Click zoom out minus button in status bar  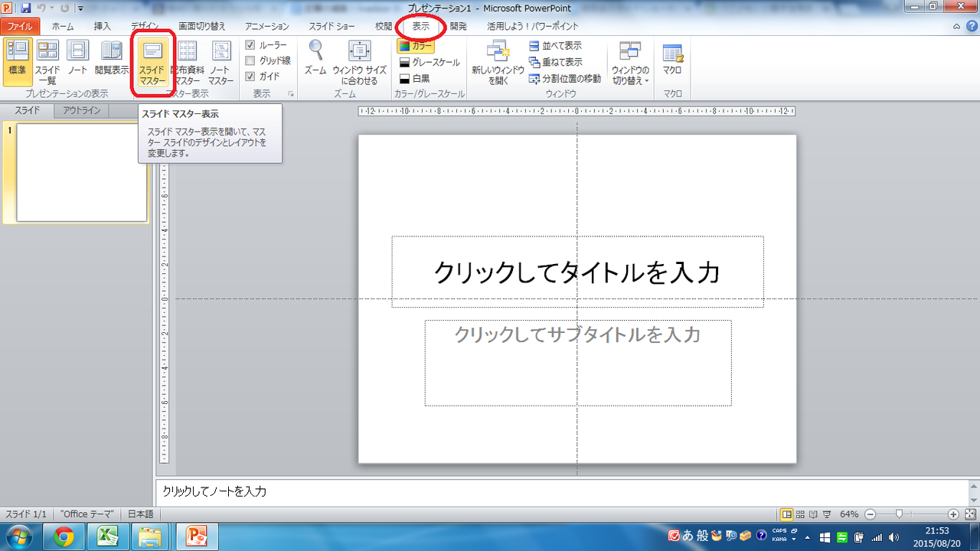tap(870, 514)
